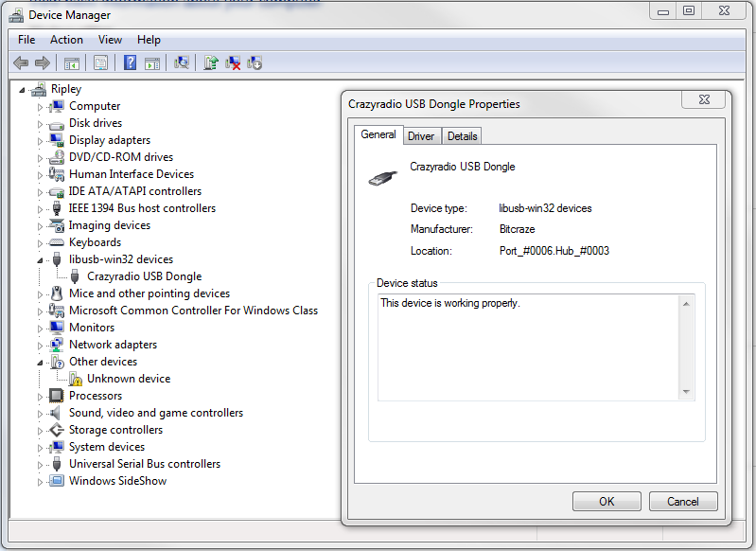The width and height of the screenshot is (756, 551).
Task: Switch to the Details tab
Action: [x=462, y=136]
